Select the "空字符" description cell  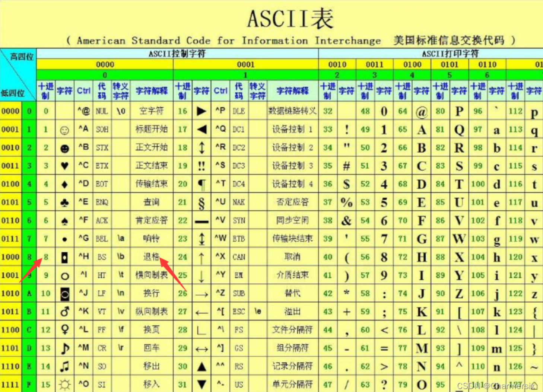click(x=152, y=111)
